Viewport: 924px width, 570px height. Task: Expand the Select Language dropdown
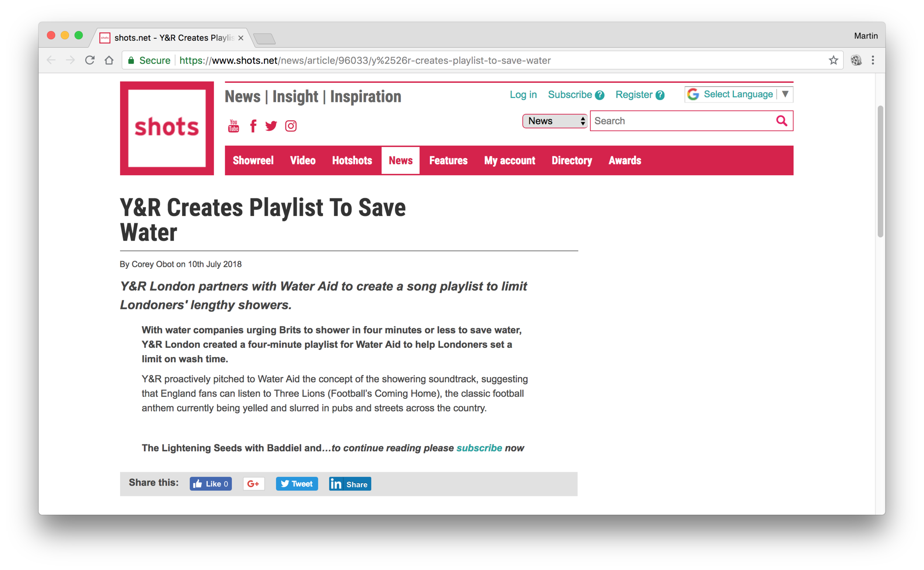[738, 94]
